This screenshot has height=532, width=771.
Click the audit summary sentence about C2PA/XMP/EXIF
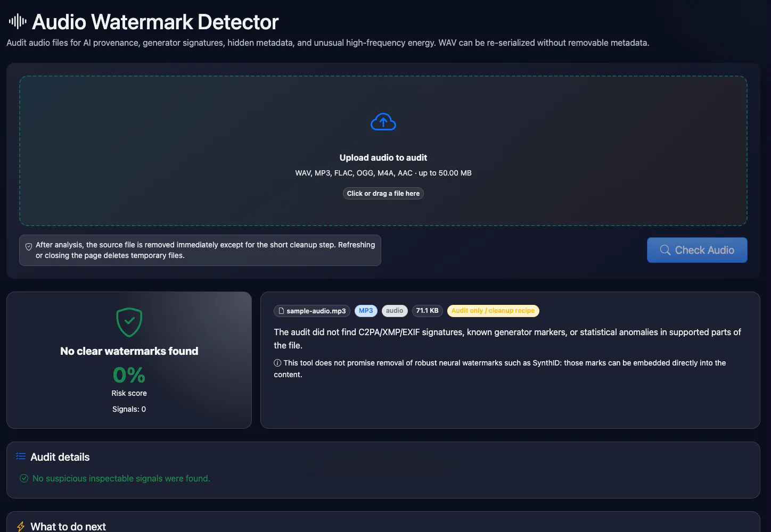click(x=507, y=338)
